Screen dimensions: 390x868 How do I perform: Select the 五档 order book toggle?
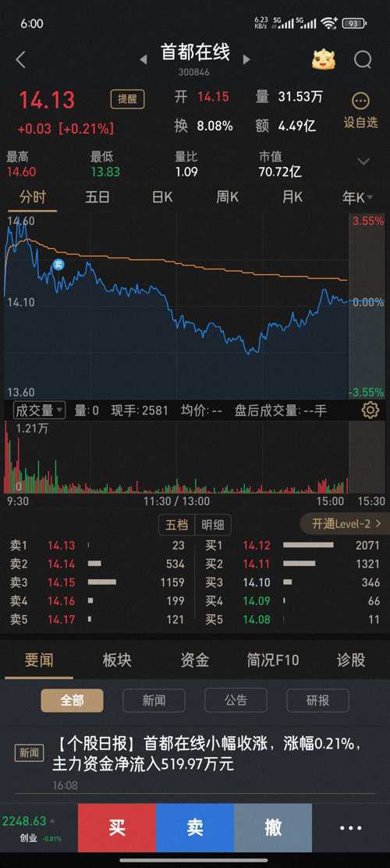tap(176, 525)
